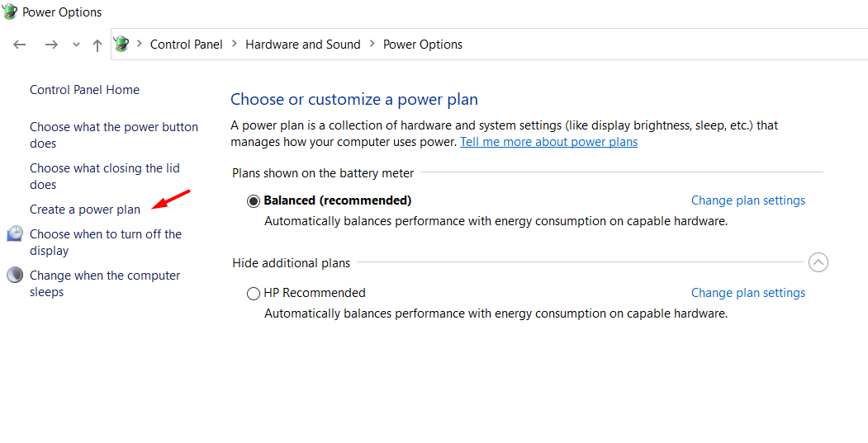Click the battery icon in address bar

tap(121, 44)
